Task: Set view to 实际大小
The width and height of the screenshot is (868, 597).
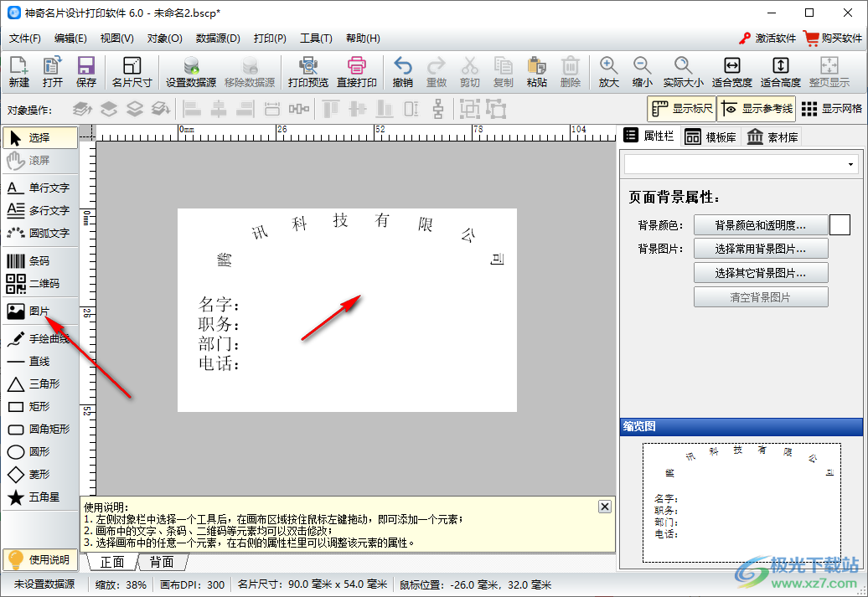Action: tap(683, 72)
